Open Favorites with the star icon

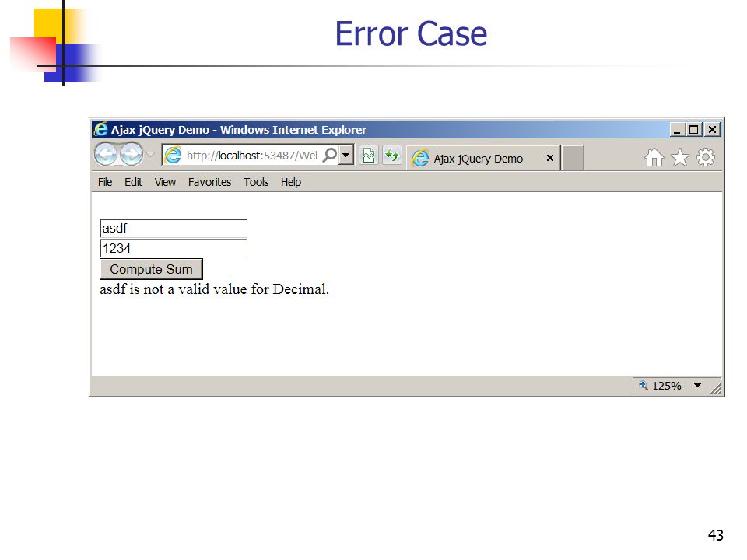pos(680,158)
